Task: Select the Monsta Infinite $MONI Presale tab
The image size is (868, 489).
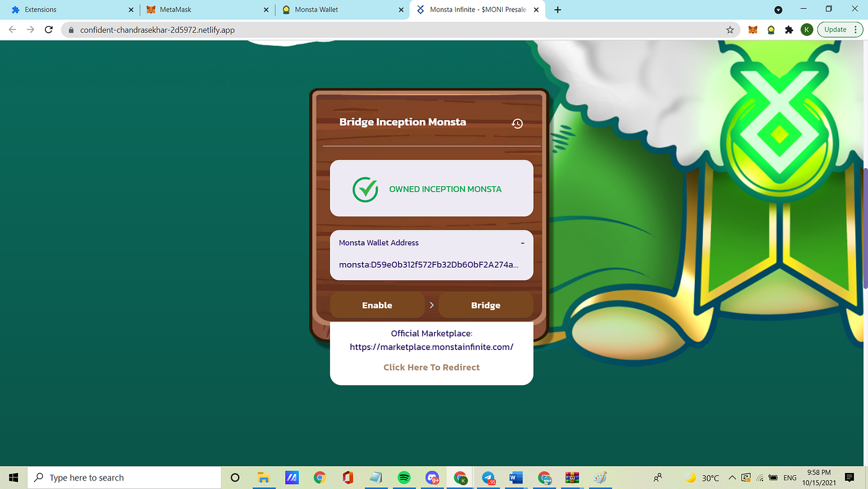Action: tap(478, 10)
